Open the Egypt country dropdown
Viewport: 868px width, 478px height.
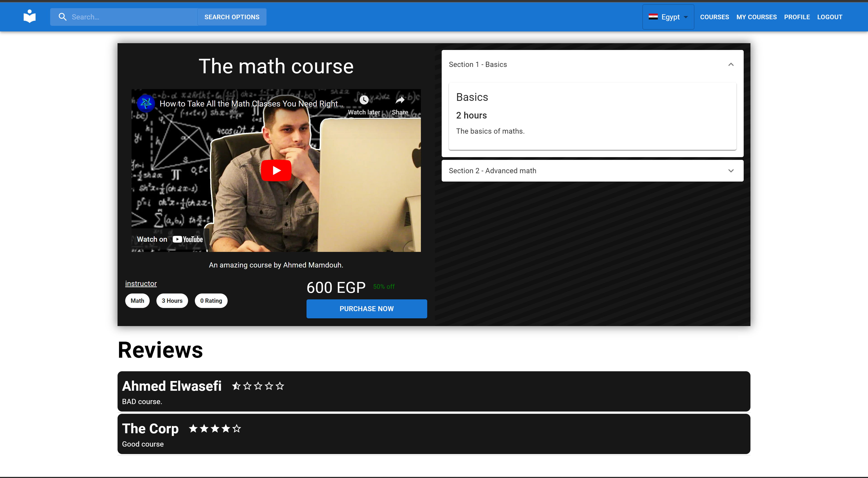pos(668,17)
